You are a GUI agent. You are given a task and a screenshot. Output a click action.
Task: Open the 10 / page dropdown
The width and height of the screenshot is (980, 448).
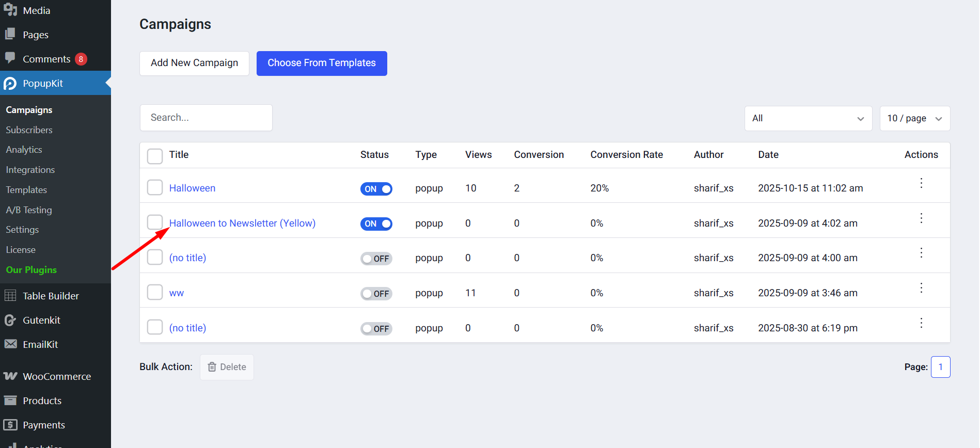click(915, 119)
